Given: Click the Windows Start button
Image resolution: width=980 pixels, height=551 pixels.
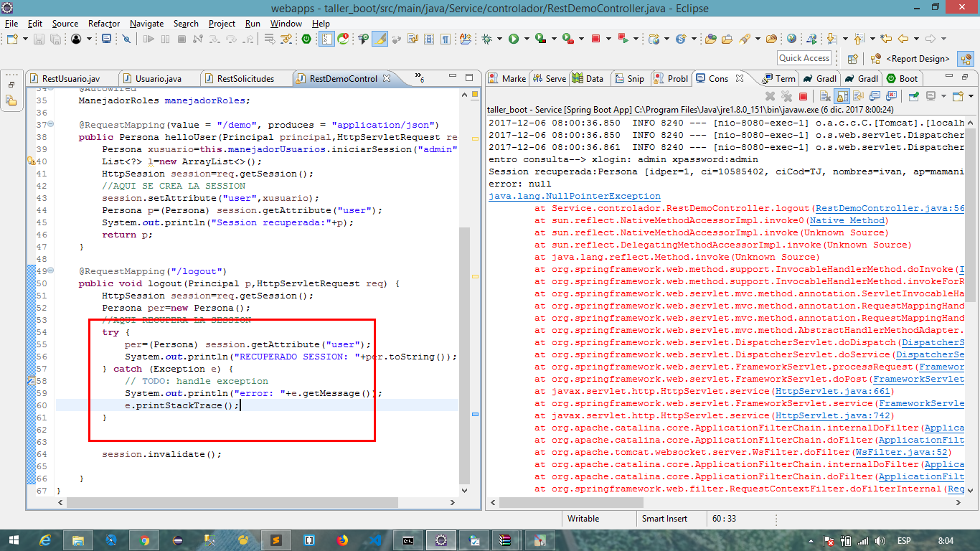Looking at the screenshot, I should pos(14,540).
